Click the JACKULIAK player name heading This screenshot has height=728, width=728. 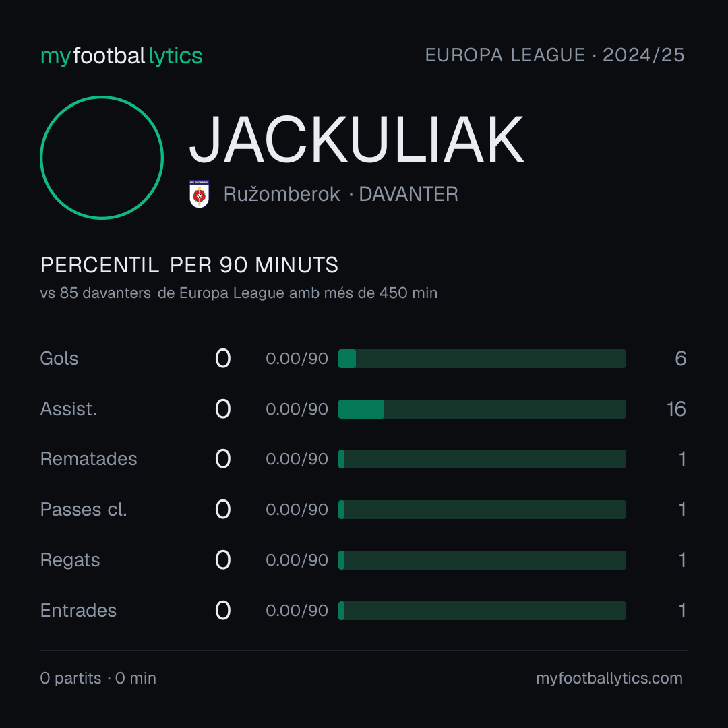pos(357,140)
